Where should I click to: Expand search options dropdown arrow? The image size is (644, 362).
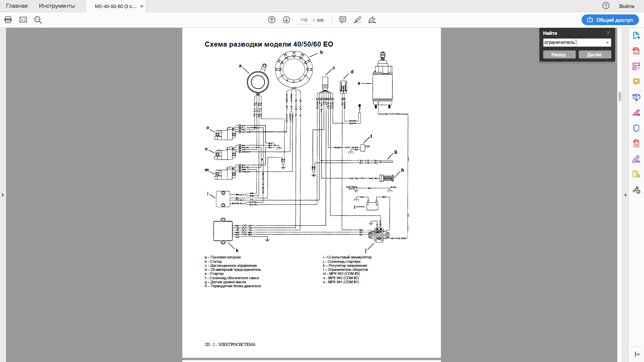(x=607, y=43)
